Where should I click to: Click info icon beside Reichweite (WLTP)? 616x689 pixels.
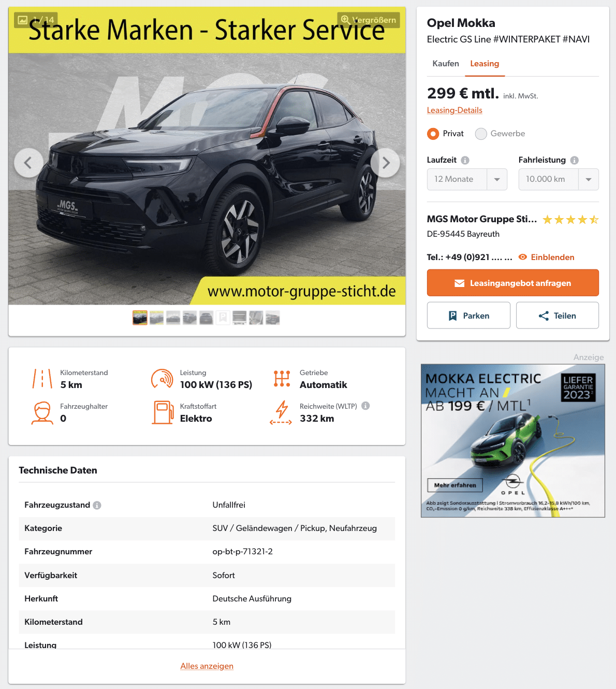tap(365, 406)
